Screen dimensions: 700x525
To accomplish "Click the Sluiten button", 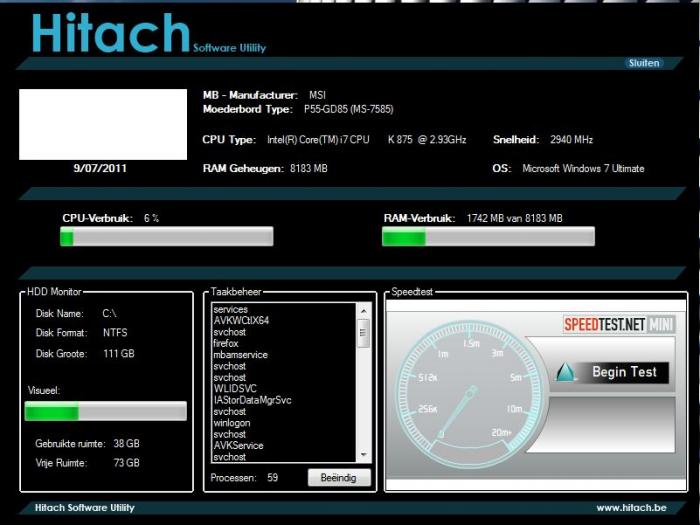I will click(644, 63).
